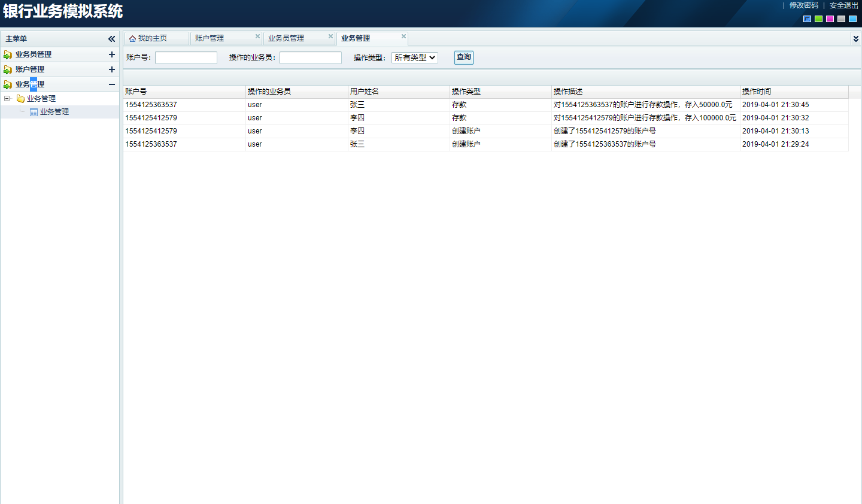Close the 账户管理 tab
This screenshot has height=504, width=862.
pos(257,37)
